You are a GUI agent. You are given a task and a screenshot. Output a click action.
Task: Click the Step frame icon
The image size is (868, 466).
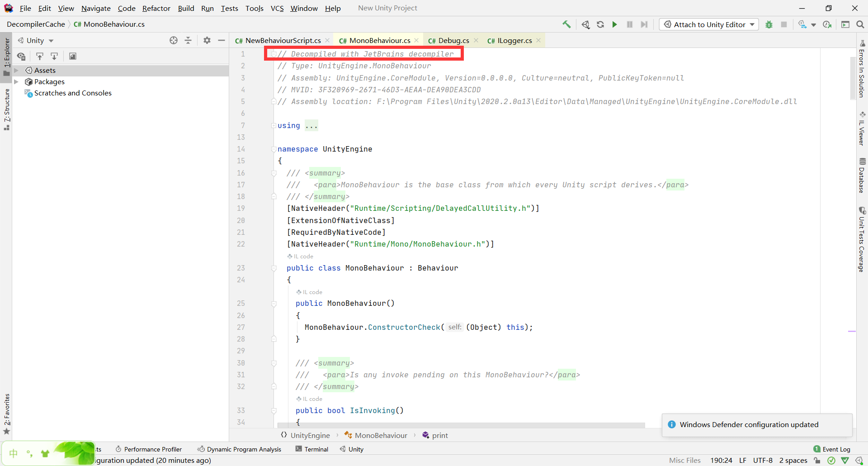tap(644, 24)
